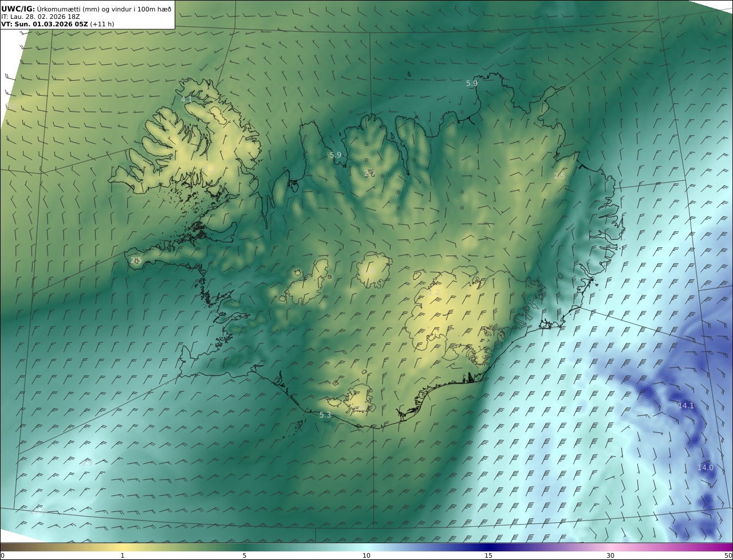Click the 0 tick on the color scale
The width and height of the screenshot is (733, 560).
(x=2, y=555)
